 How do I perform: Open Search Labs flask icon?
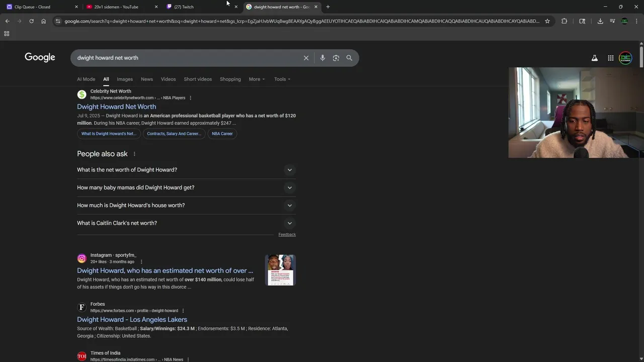pyautogui.click(x=595, y=58)
